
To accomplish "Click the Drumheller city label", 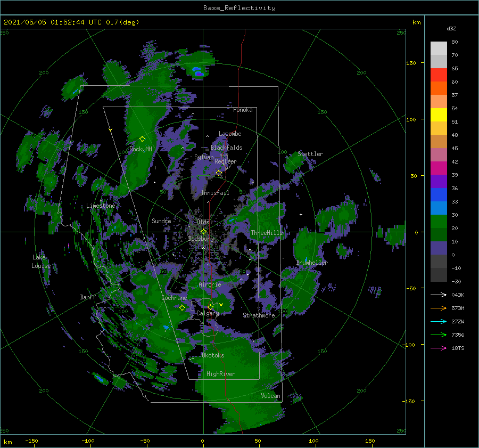I will tap(312, 263).
